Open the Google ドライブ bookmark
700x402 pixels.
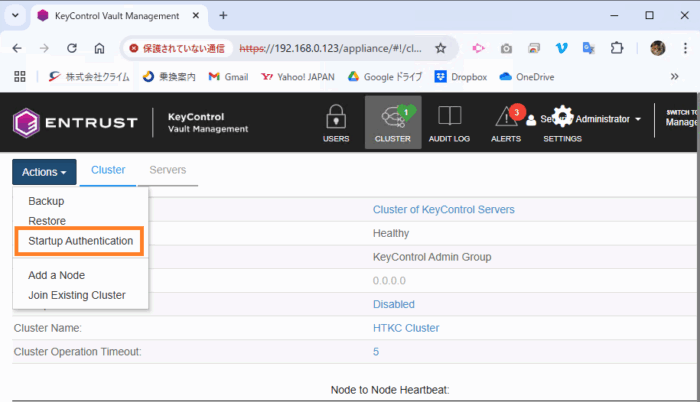[385, 77]
